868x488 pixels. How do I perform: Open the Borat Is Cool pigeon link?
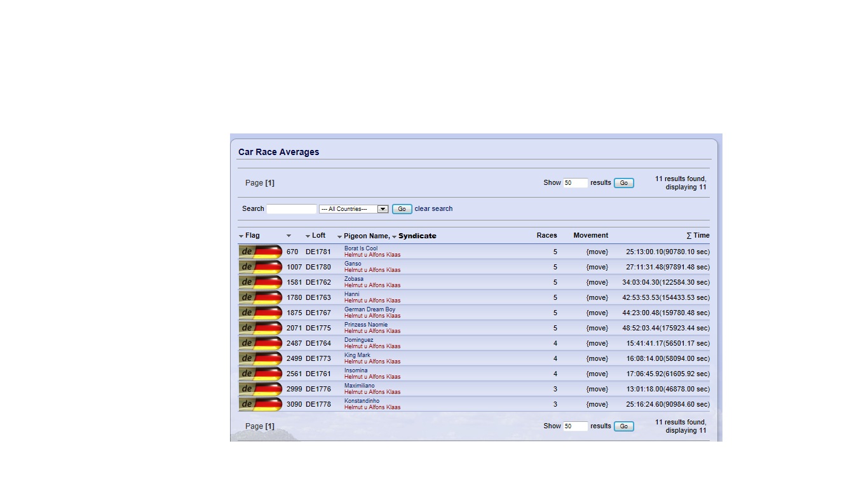361,248
